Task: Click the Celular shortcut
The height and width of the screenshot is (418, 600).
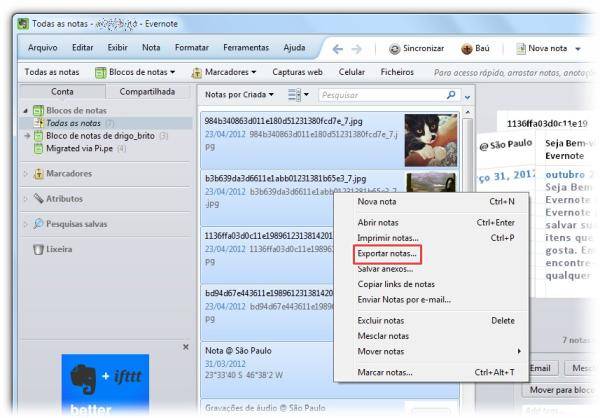Action: [x=351, y=72]
